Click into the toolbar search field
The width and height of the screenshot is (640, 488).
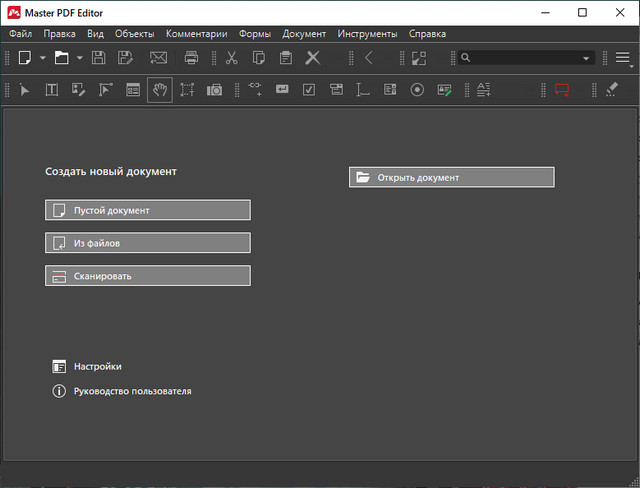pyautogui.click(x=520, y=58)
